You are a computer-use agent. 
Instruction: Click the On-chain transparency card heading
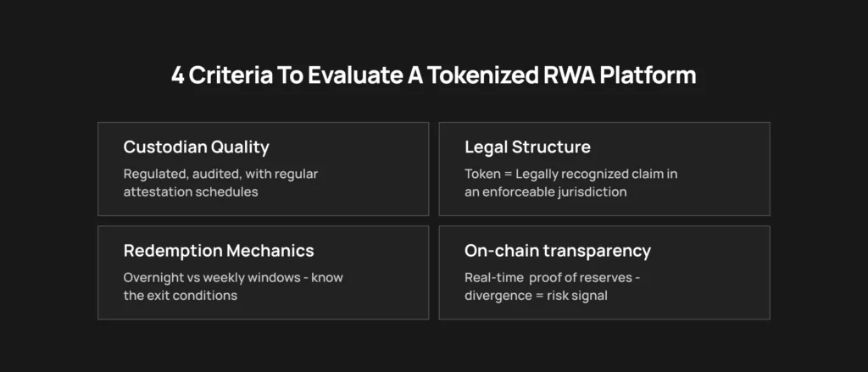pyautogui.click(x=558, y=251)
